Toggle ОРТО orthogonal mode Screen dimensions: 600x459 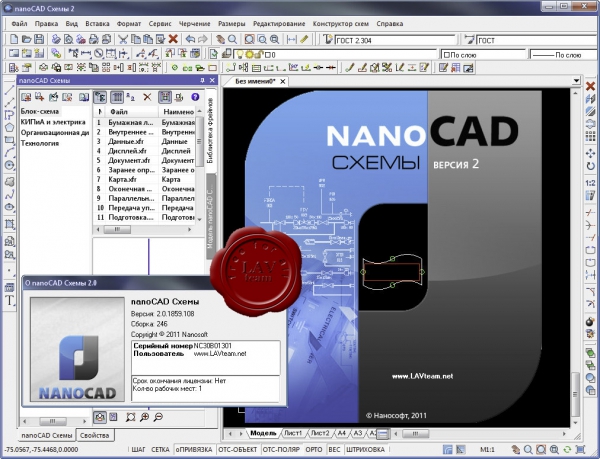pyautogui.click(x=314, y=449)
